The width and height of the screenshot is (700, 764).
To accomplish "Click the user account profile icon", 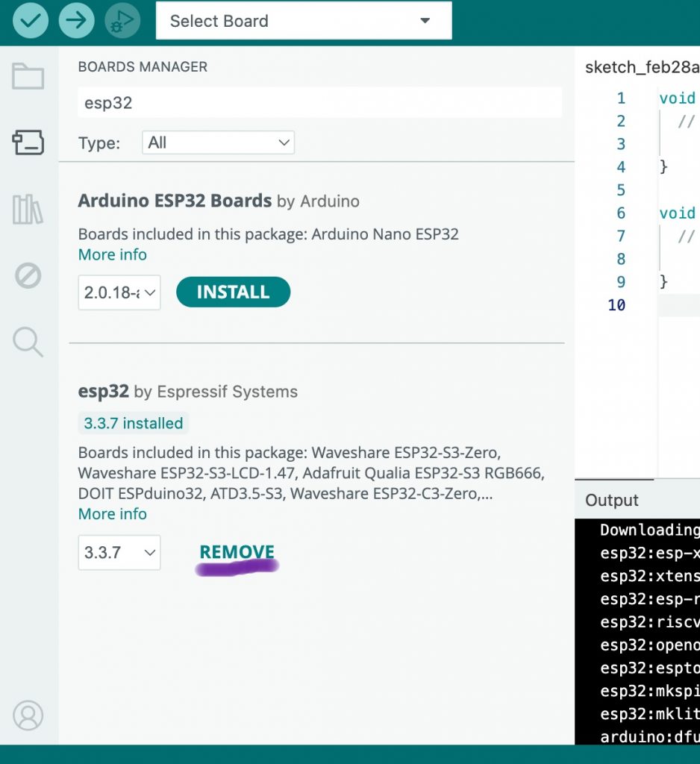I will pos(28,715).
